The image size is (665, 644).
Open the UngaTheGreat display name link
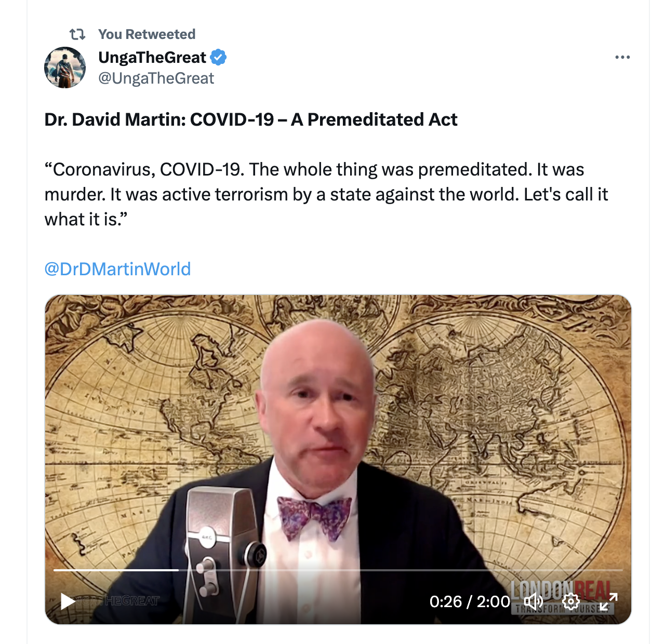[x=152, y=57]
